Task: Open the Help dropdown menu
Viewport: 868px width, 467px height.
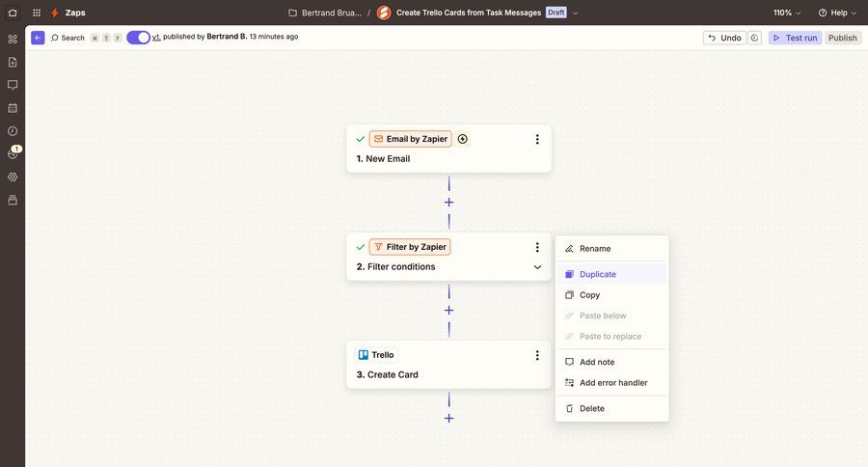Action: click(x=837, y=13)
